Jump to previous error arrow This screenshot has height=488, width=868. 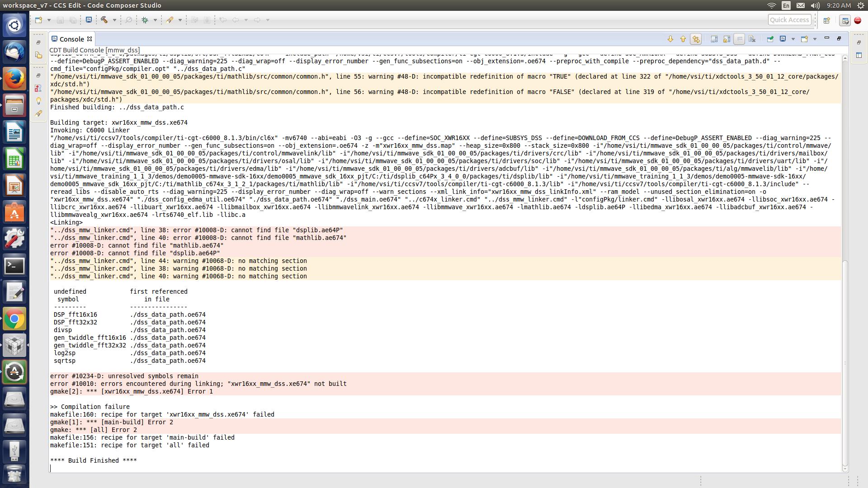pos(683,39)
